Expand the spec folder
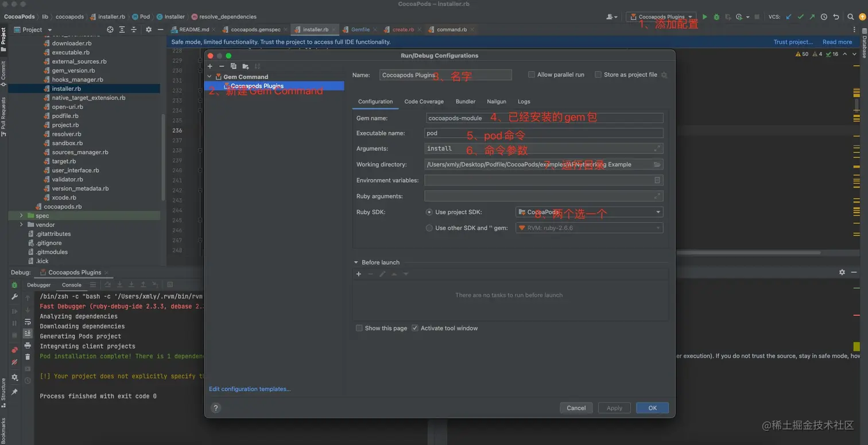 pos(21,216)
